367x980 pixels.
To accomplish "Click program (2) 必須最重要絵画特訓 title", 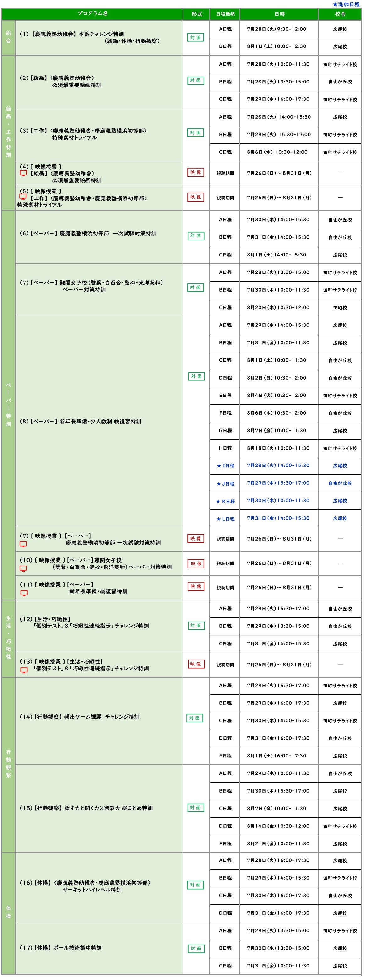I will [61, 81].
